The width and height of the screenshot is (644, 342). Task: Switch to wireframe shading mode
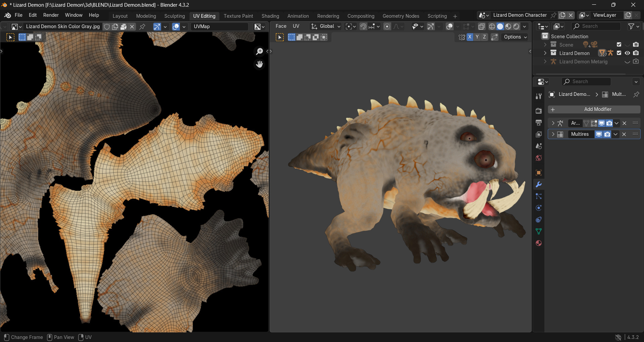(492, 26)
